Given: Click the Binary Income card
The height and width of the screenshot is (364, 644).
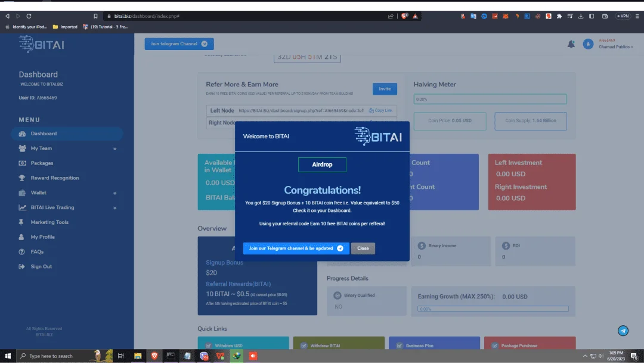Looking at the screenshot, I should click(x=451, y=251).
